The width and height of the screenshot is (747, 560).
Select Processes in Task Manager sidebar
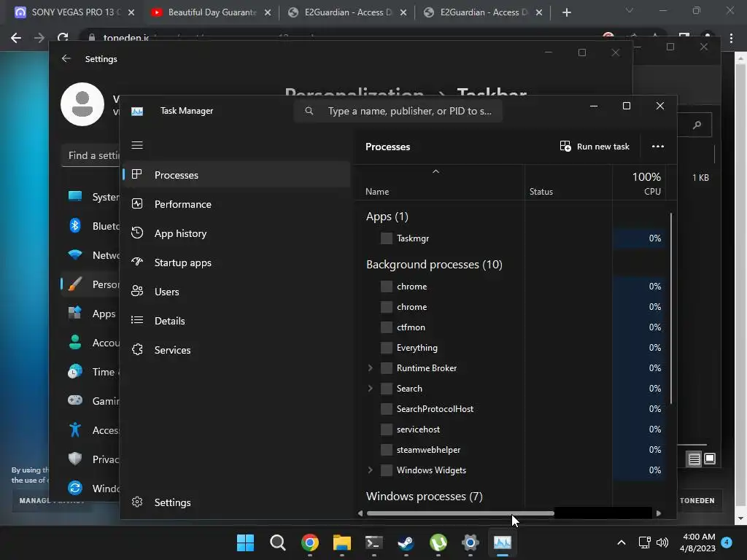(236, 175)
